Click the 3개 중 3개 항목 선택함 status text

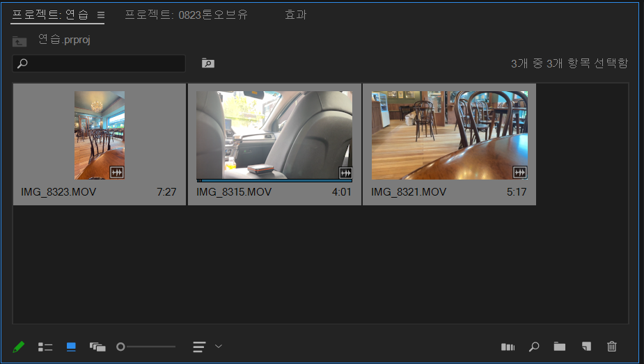570,63
